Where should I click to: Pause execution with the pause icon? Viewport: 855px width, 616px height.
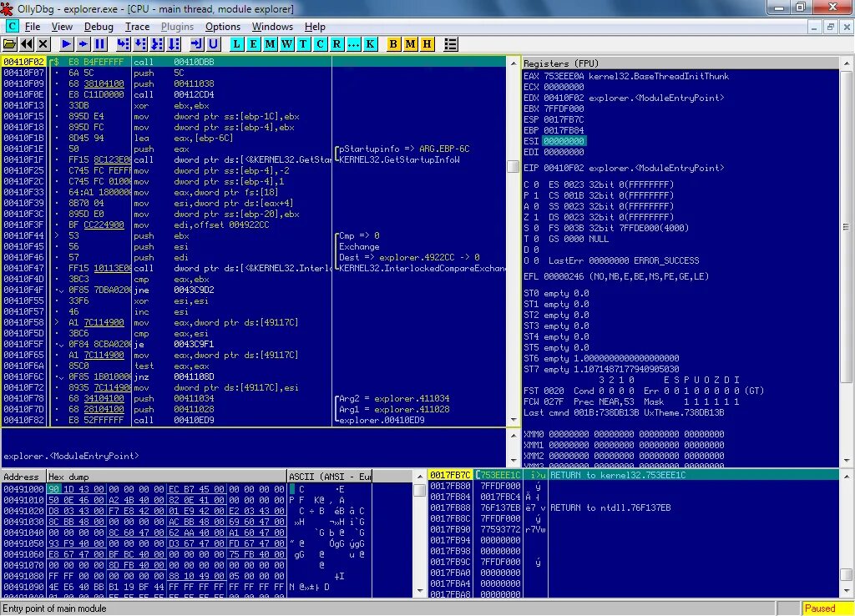point(100,44)
